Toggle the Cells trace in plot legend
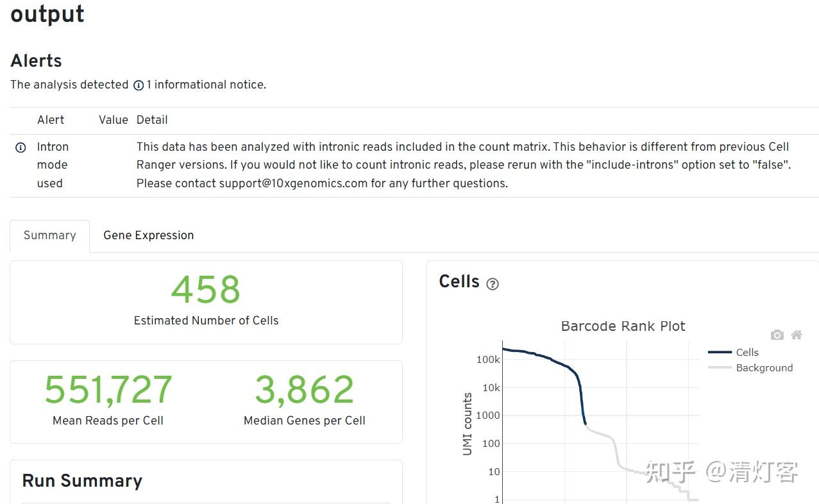Image resolution: width=819 pixels, height=504 pixels. [747, 352]
